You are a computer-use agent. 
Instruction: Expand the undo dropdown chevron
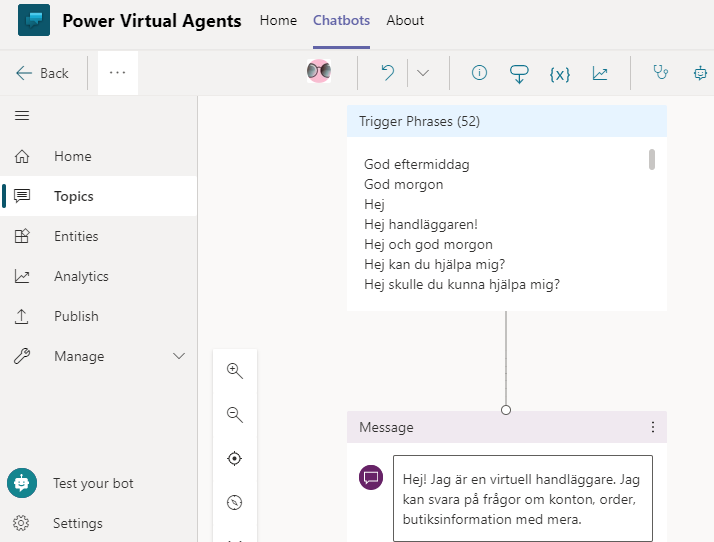click(423, 73)
